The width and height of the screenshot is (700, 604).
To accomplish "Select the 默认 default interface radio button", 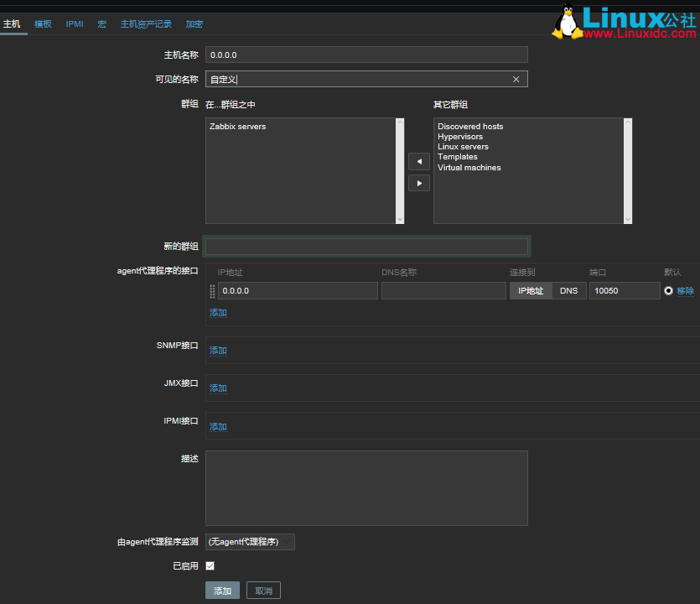I will (668, 291).
